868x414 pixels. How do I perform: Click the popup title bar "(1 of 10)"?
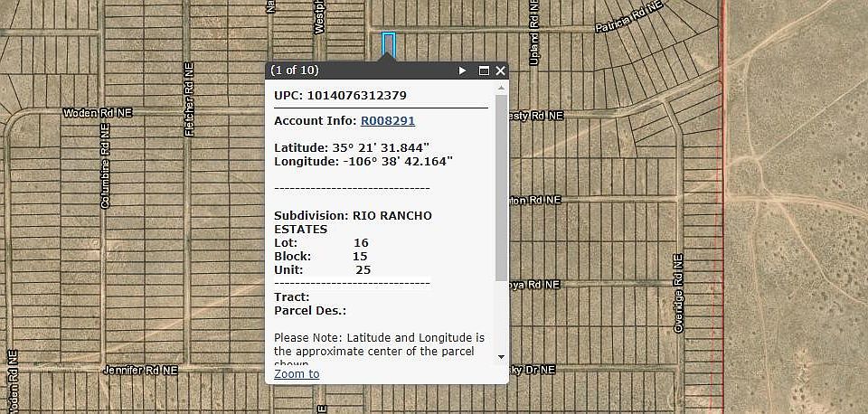[x=296, y=71]
